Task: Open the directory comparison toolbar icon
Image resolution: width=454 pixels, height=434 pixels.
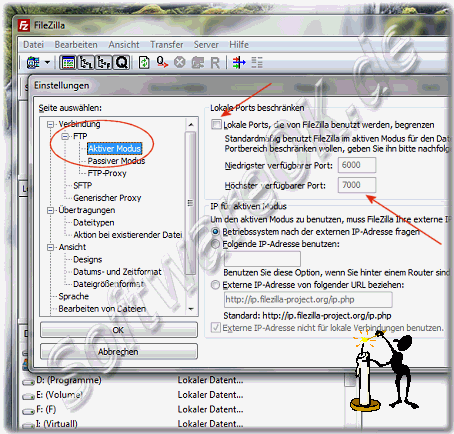Action: coord(239,62)
